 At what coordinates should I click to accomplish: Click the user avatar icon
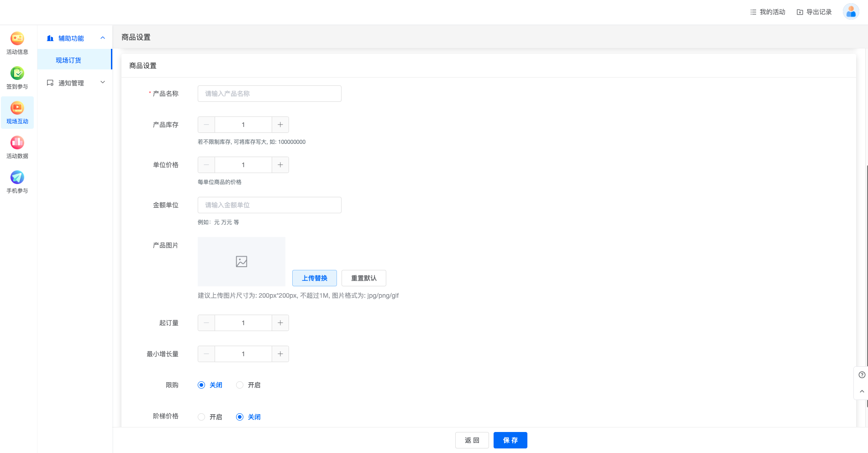coord(851,12)
